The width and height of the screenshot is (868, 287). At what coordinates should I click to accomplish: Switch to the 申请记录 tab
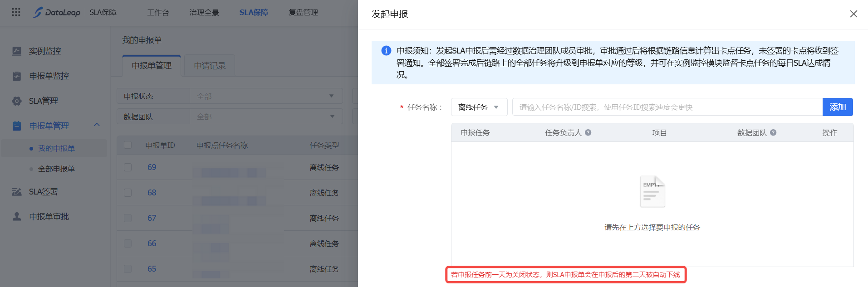[210, 66]
